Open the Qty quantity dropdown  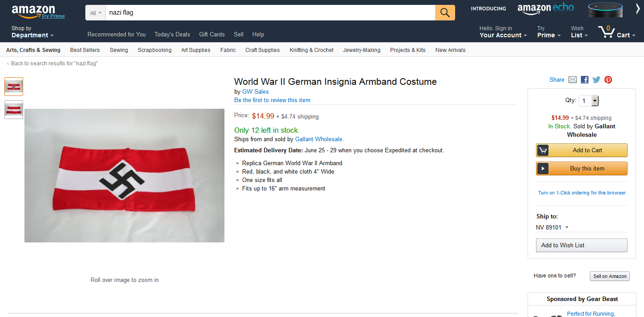pyautogui.click(x=589, y=101)
